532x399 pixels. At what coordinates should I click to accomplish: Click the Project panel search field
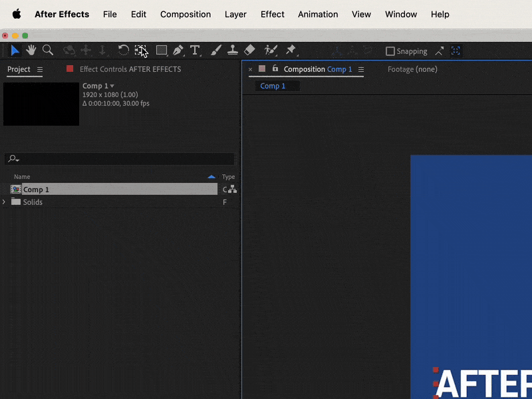tap(120, 159)
